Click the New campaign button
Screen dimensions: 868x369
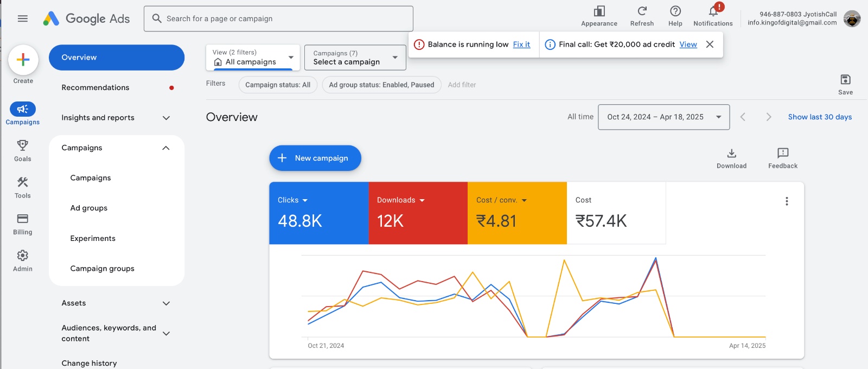pyautogui.click(x=315, y=158)
